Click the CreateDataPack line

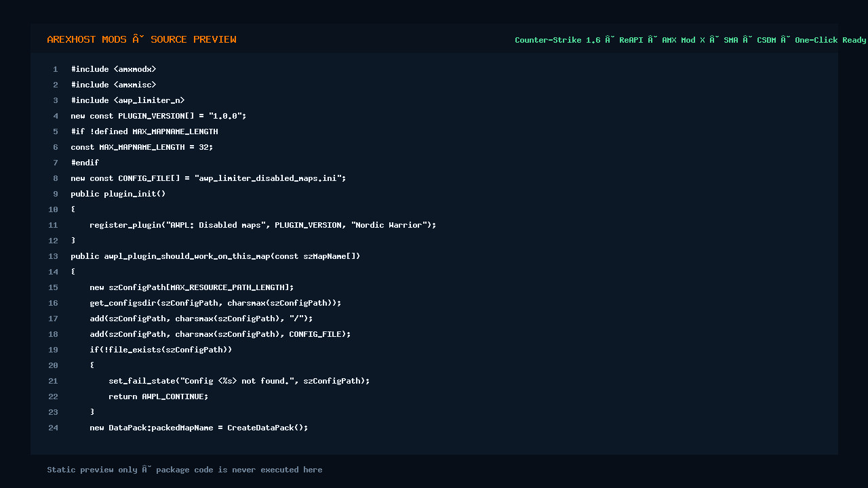199,428
